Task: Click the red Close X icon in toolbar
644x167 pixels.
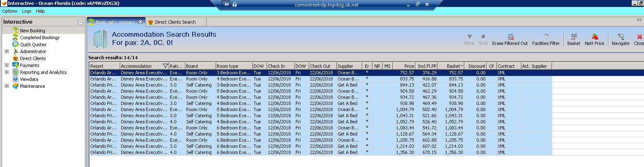Action: coord(640,36)
